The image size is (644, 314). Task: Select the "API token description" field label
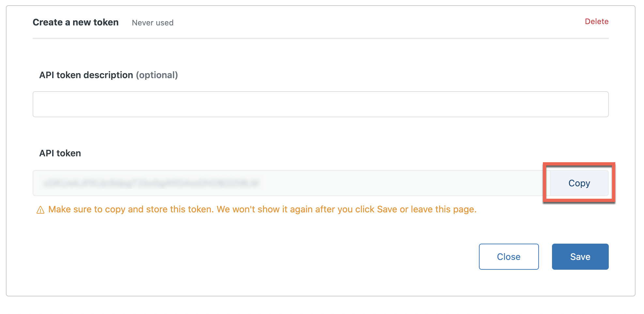pos(86,75)
